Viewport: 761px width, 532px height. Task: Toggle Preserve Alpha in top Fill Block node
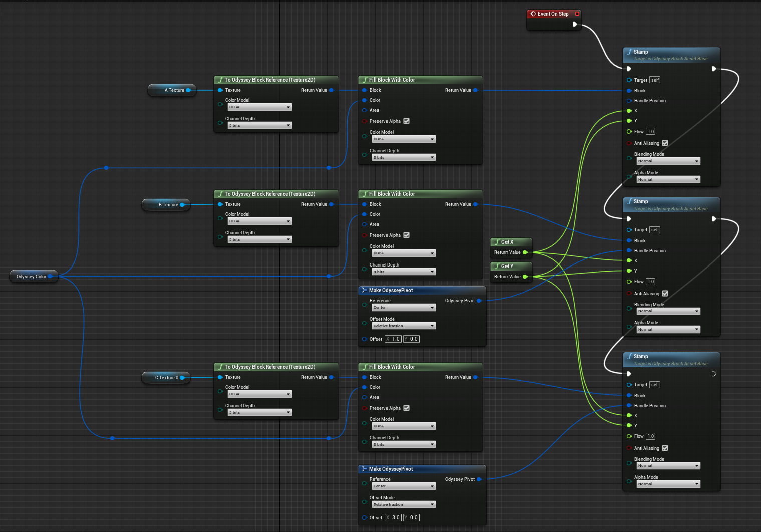(406, 121)
